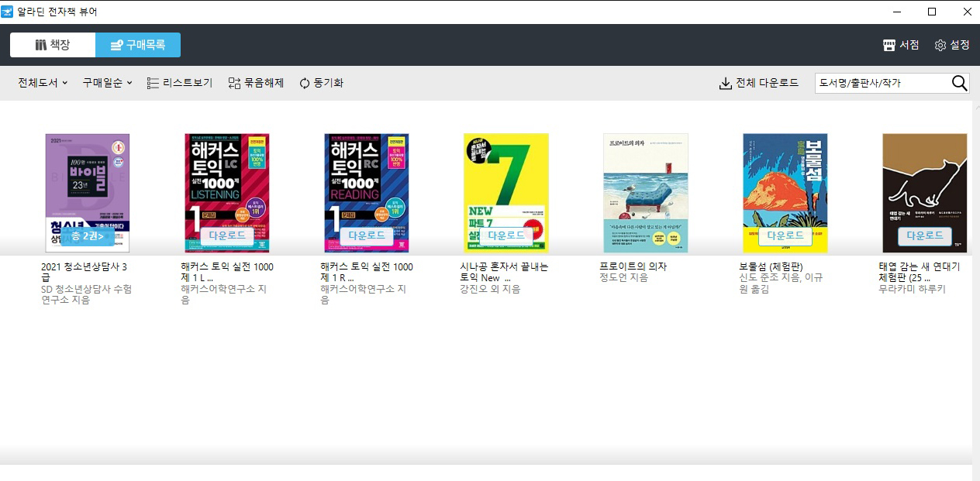Download 보물섬 체험판 book
The height and width of the screenshot is (481, 980).
point(785,236)
